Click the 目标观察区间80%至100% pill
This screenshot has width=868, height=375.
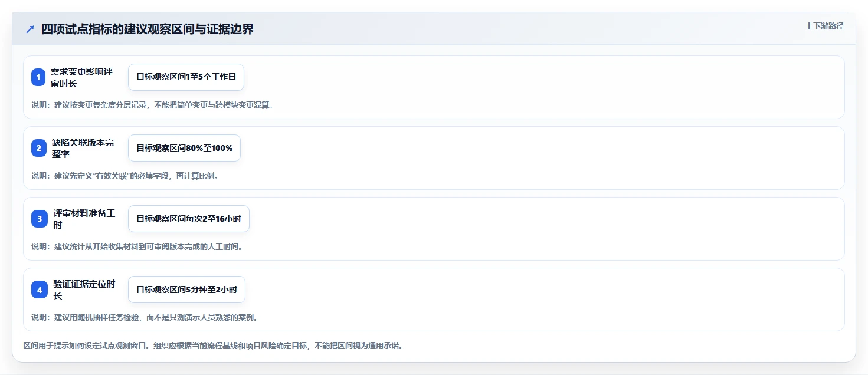pyautogui.click(x=184, y=148)
